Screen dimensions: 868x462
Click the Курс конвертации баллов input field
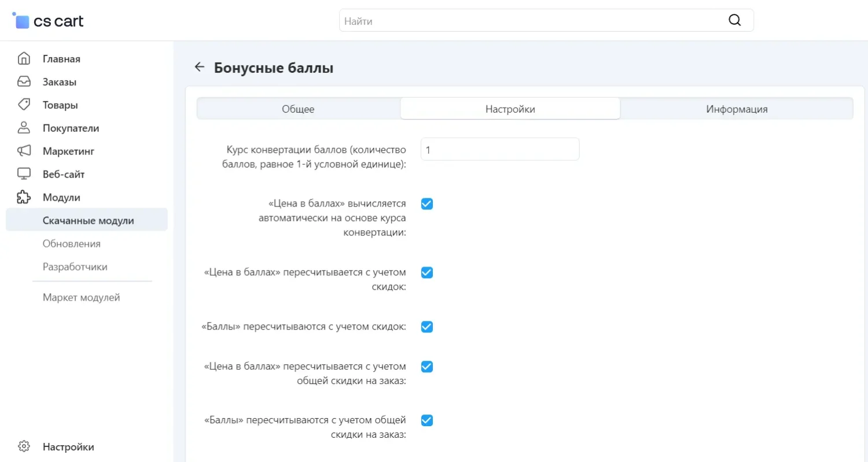point(500,149)
